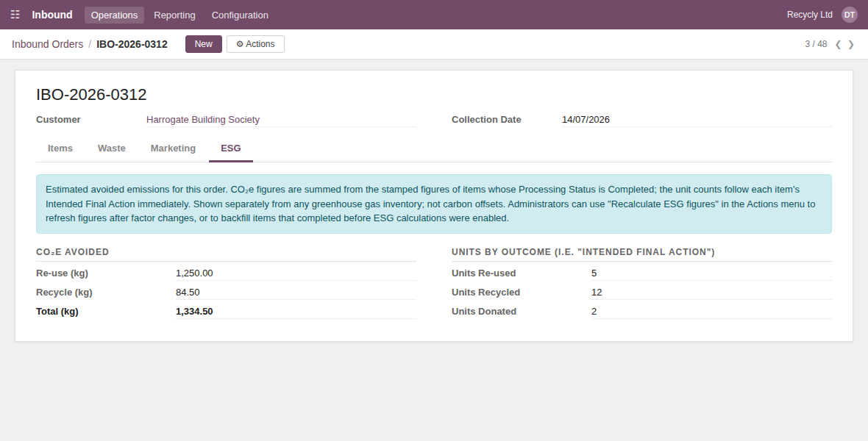The height and width of the screenshot is (441, 868).
Task: Click the Units Recycled value 12
Action: coord(711,292)
